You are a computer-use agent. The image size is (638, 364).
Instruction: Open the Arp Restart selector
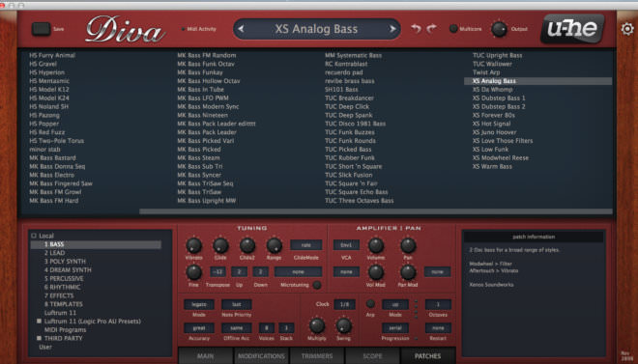coord(438,328)
